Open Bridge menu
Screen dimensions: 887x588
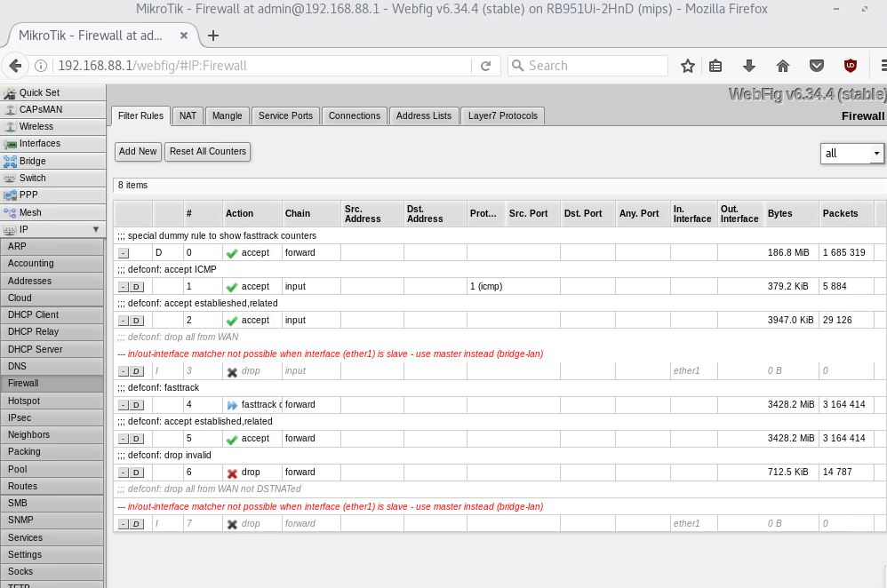[52, 161]
